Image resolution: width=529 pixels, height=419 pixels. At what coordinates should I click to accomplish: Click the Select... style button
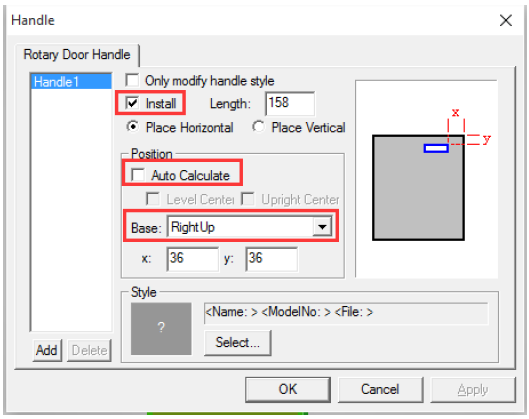238,342
